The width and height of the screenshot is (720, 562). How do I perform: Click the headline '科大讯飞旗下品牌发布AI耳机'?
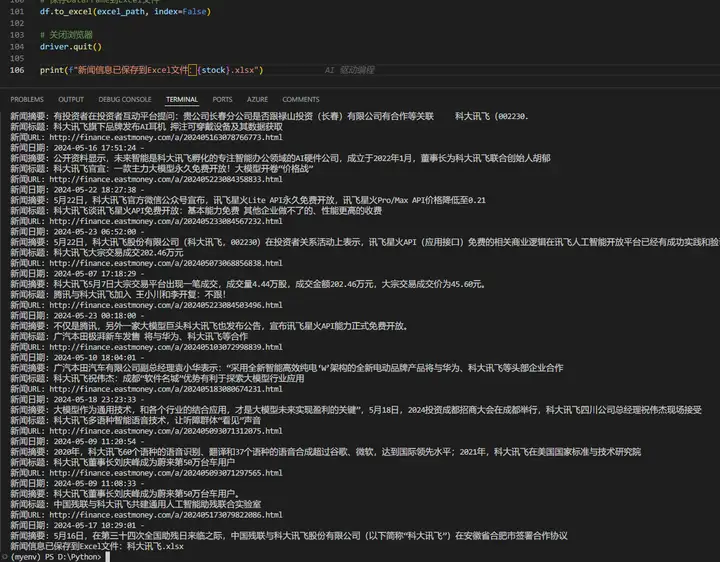pyautogui.click(x=110, y=127)
